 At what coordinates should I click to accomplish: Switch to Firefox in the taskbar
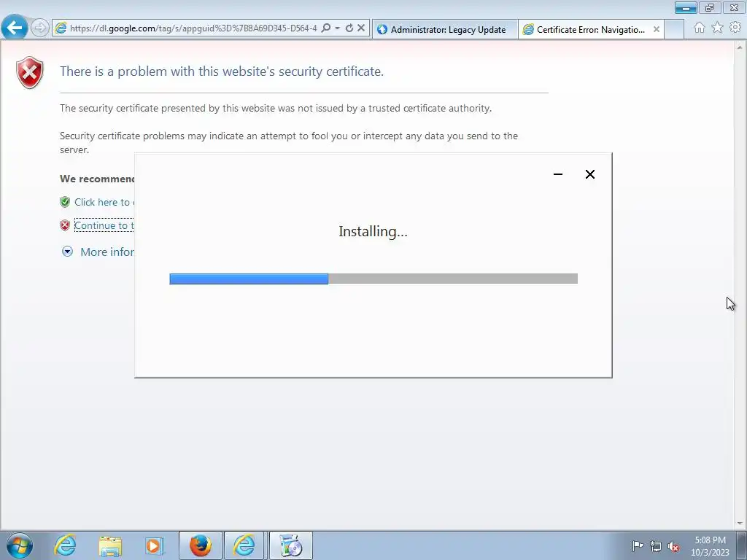pos(201,545)
